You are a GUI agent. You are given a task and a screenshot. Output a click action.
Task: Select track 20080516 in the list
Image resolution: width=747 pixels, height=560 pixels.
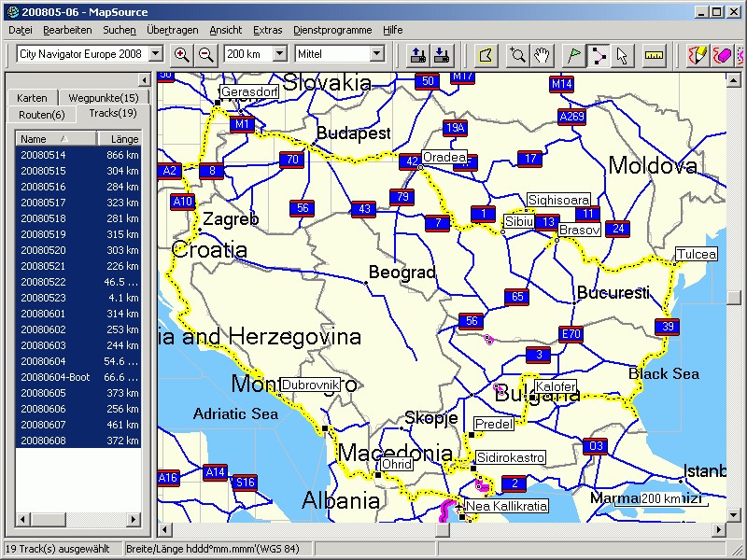click(x=78, y=187)
